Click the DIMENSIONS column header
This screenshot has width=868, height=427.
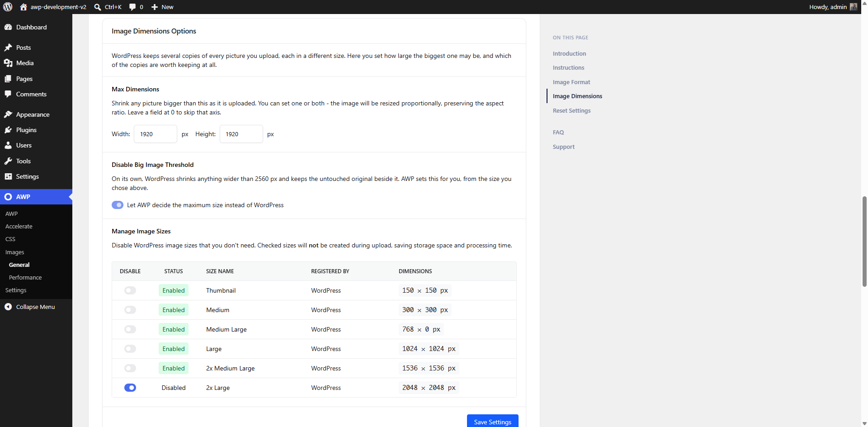pyautogui.click(x=415, y=271)
